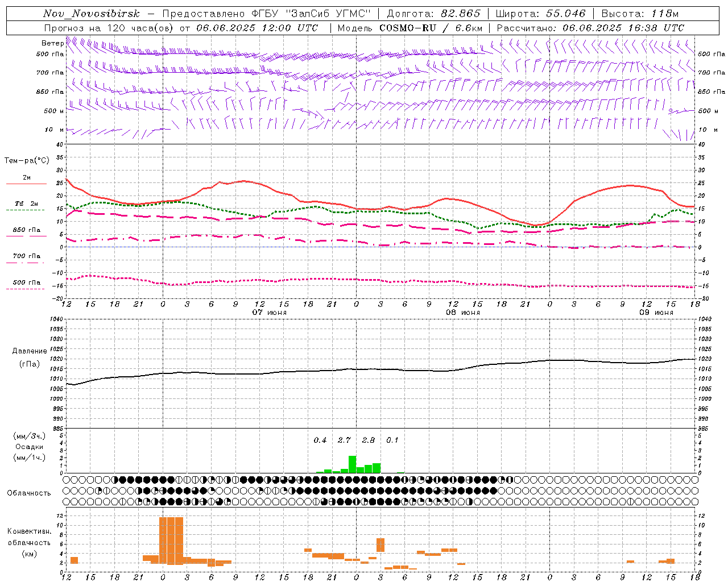The width and height of the screenshot is (728, 582).
Task: Click the forecast start '06.06.2025 12:00 UTC'
Action: (257, 28)
